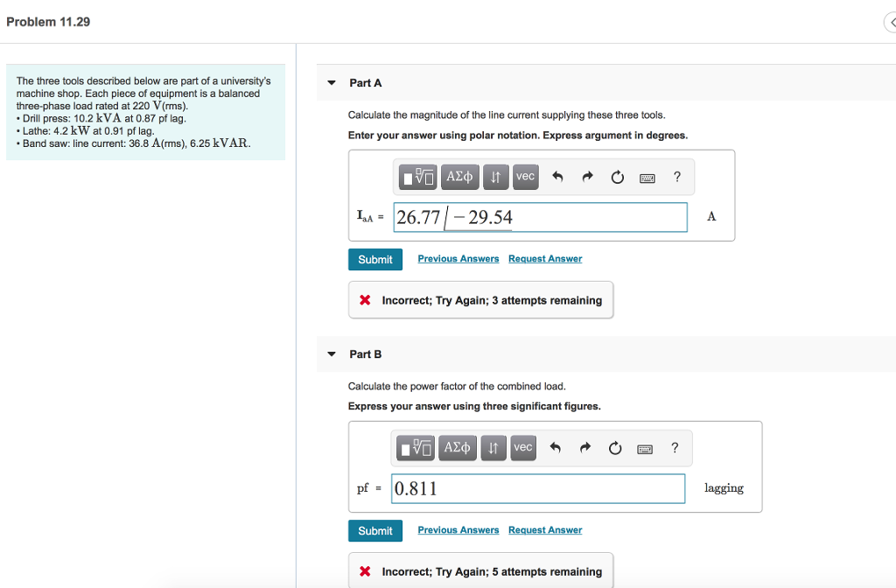The image size is (896, 588).
Task: Select the pf answer input field
Action: tap(537, 487)
